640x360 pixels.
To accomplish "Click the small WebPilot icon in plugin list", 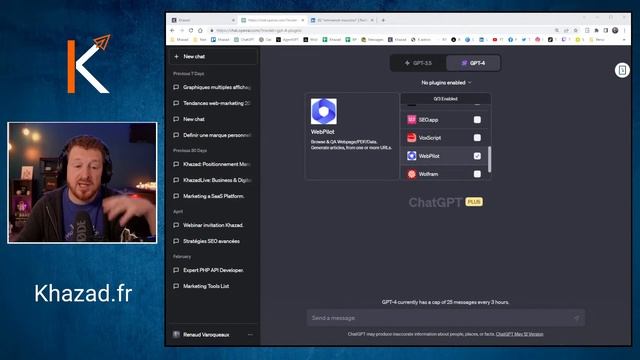I will [x=411, y=156].
